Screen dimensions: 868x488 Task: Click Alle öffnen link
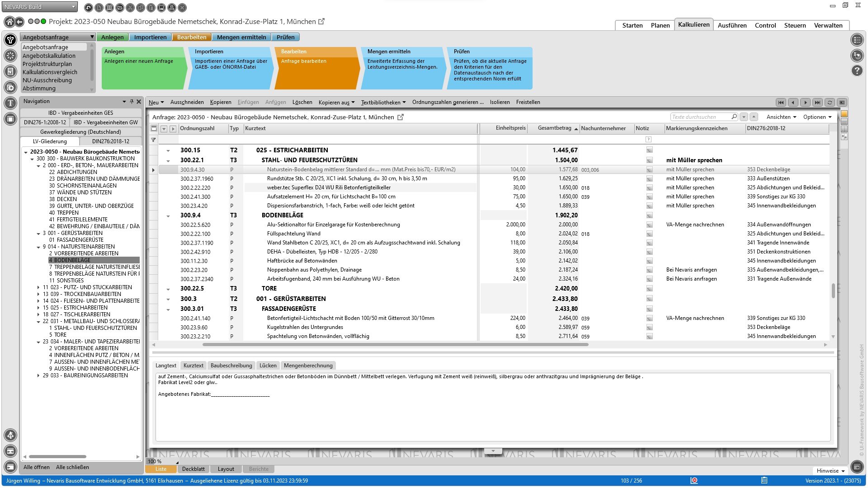[x=37, y=467]
